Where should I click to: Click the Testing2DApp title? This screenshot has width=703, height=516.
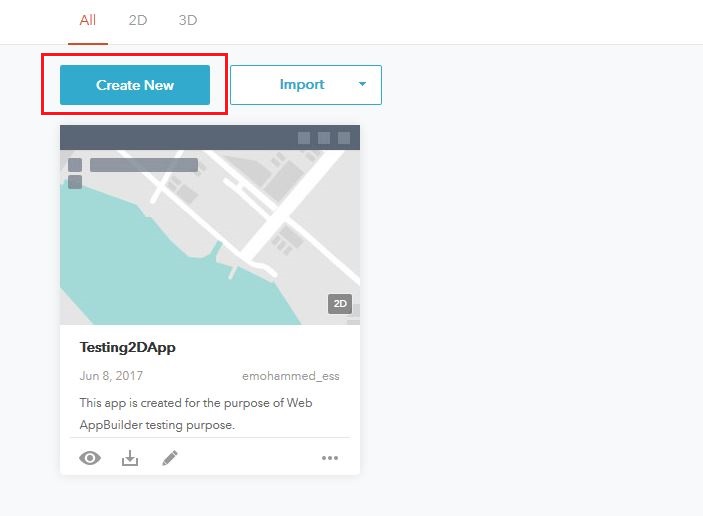click(x=128, y=347)
